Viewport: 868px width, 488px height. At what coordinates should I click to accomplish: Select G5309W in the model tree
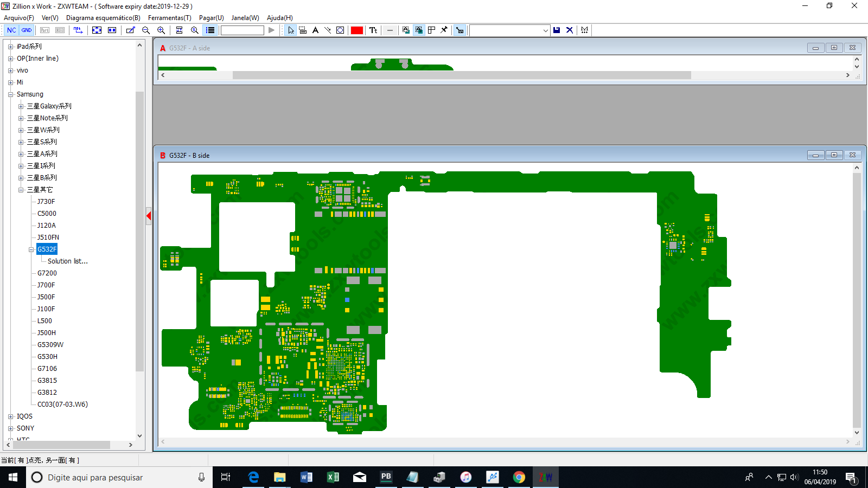pos(50,345)
